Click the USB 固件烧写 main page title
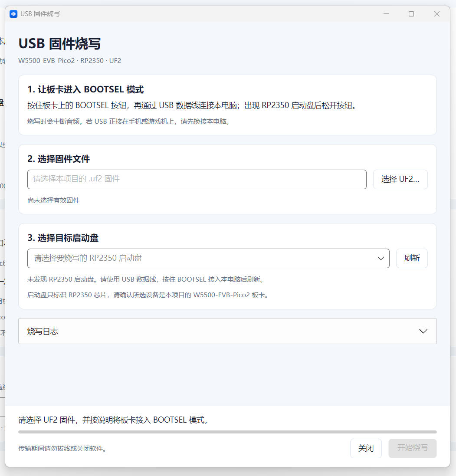 pos(59,44)
